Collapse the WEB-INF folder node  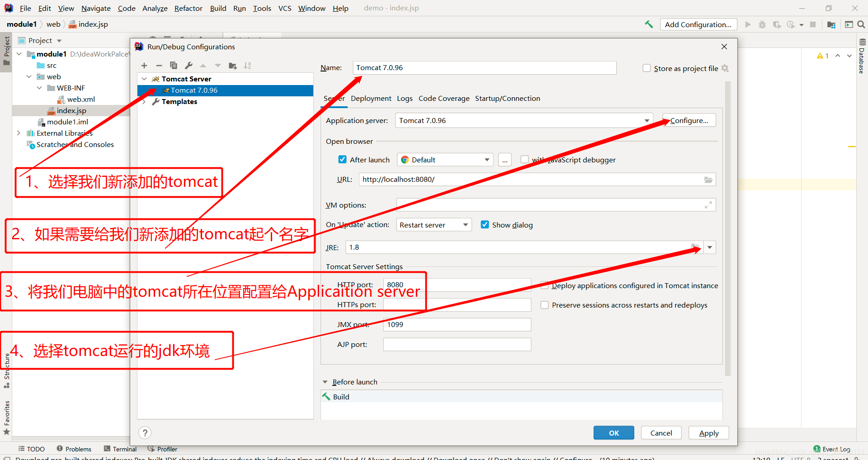pyautogui.click(x=39, y=88)
